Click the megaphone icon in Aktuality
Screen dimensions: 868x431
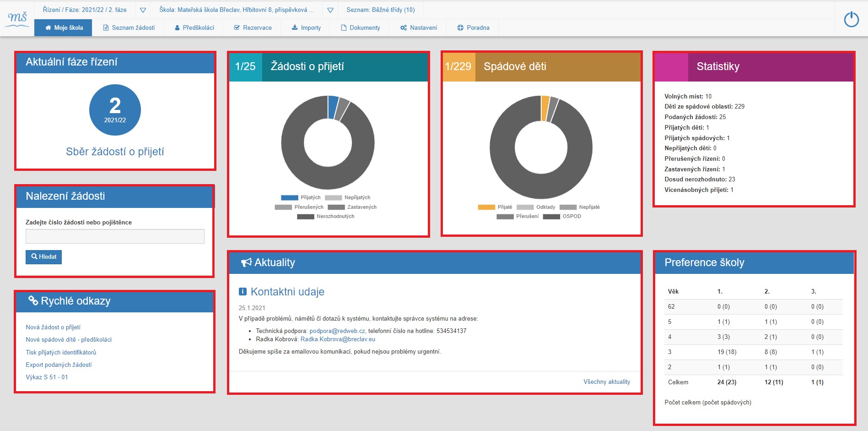pos(247,262)
